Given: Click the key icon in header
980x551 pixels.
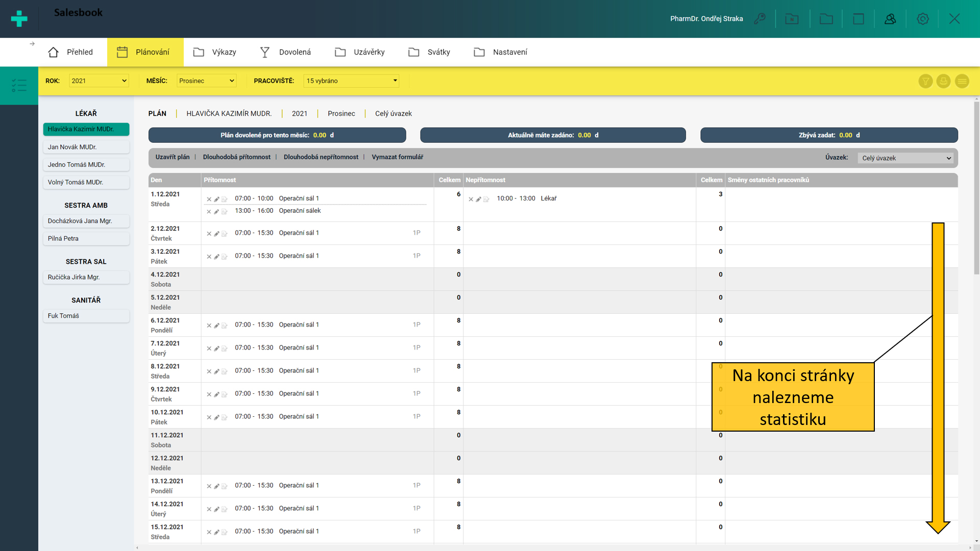Looking at the screenshot, I should [759, 19].
